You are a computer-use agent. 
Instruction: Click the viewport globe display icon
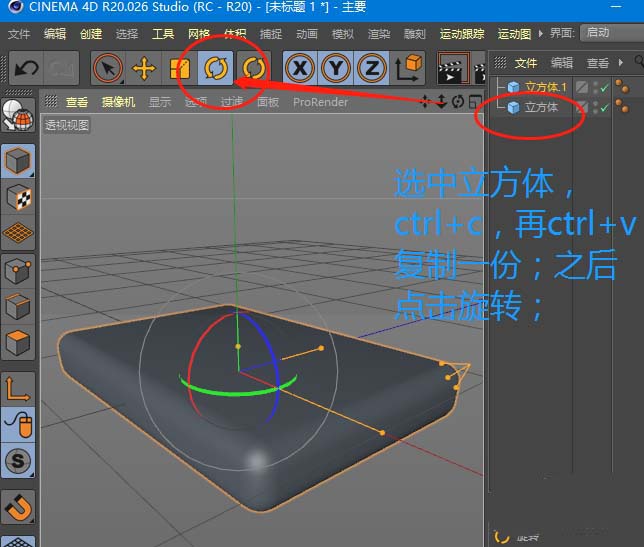18,115
